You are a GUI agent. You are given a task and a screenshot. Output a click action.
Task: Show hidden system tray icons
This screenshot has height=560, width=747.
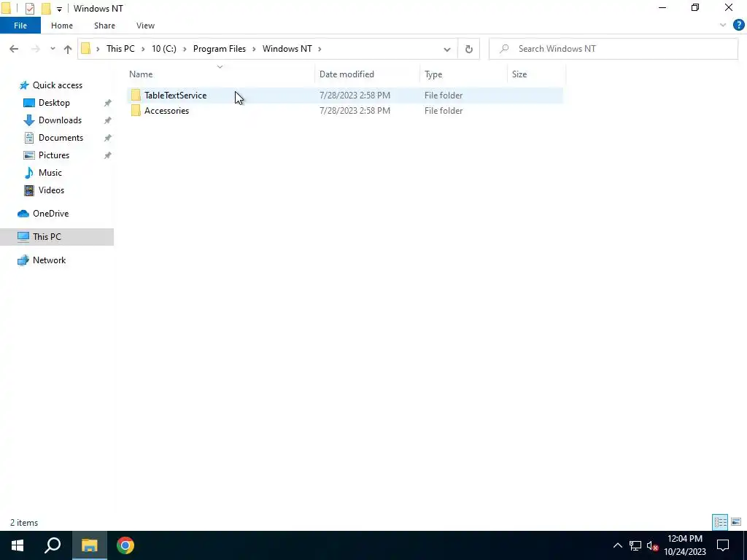pyautogui.click(x=617, y=545)
